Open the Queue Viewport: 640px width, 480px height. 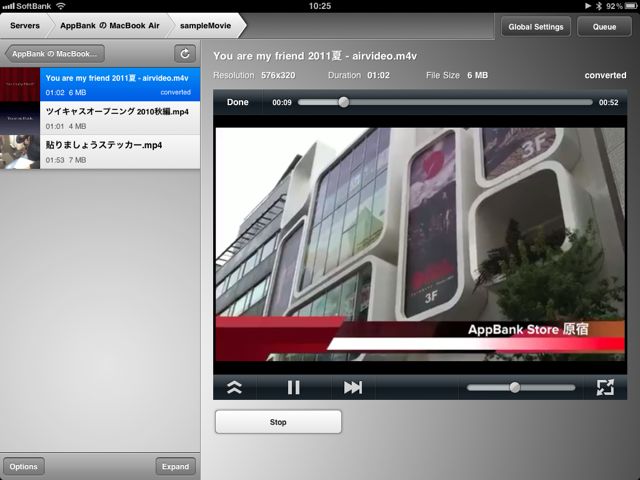[604, 27]
